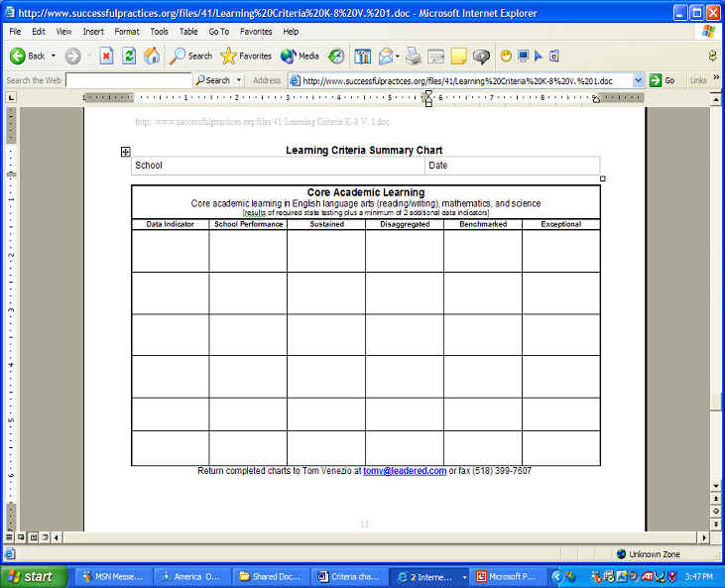Click the Windows Start button
The image size is (725, 588).
32,576
